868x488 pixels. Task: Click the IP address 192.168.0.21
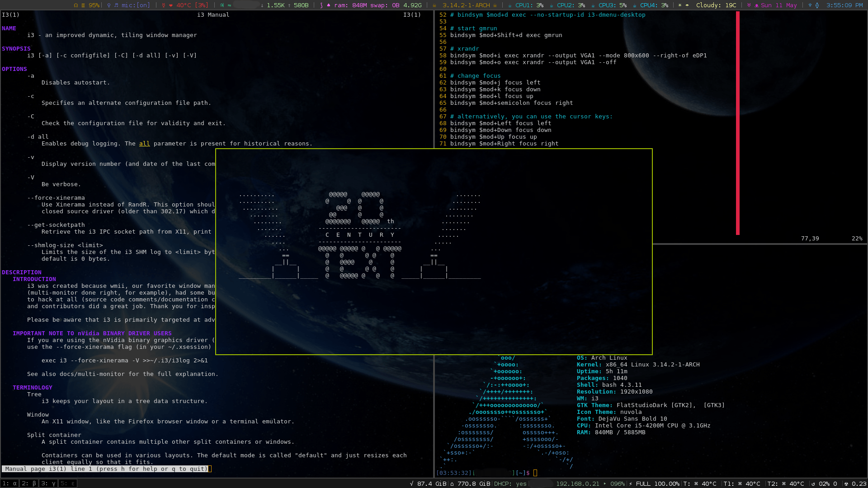click(578, 483)
